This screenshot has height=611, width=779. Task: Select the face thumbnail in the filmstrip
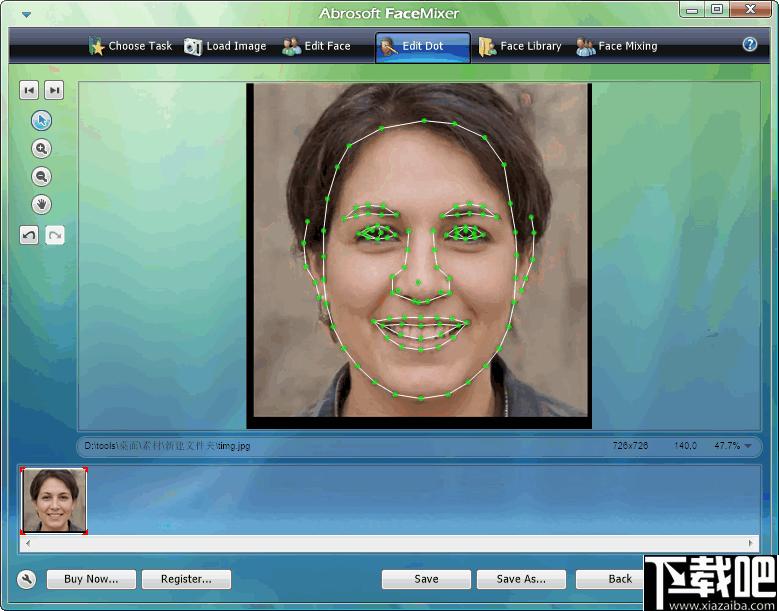54,501
